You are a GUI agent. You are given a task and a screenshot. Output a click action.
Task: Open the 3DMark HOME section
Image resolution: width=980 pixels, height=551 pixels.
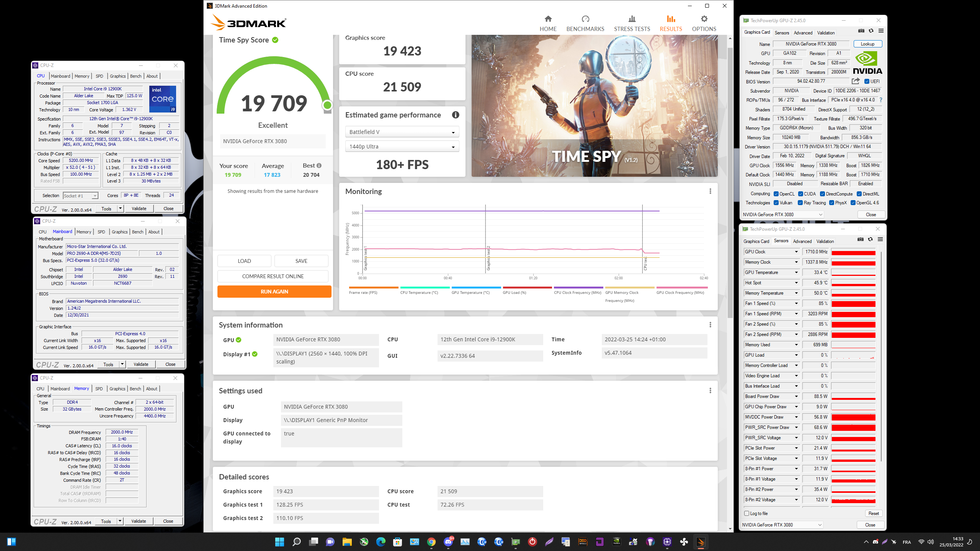(548, 23)
